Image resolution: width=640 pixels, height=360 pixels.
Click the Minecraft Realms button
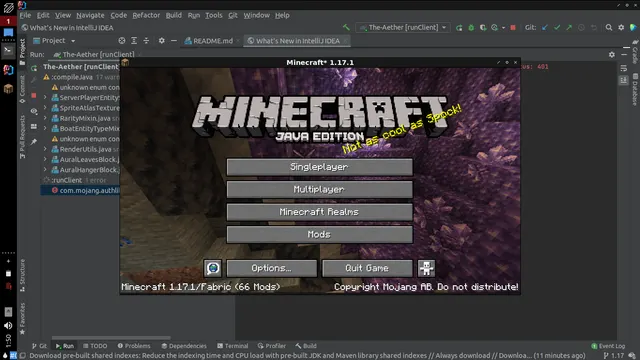coord(319,212)
